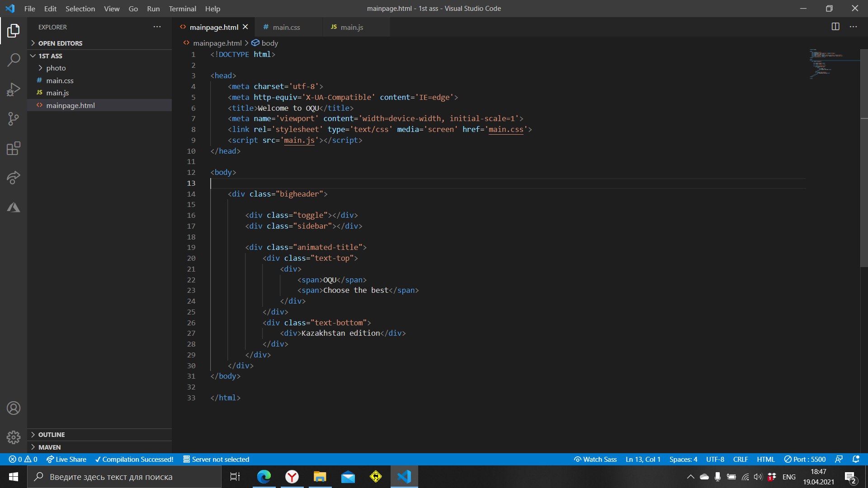Image resolution: width=868 pixels, height=488 pixels.
Task: Open the Explorer view in activity bar
Action: pyautogui.click(x=14, y=31)
